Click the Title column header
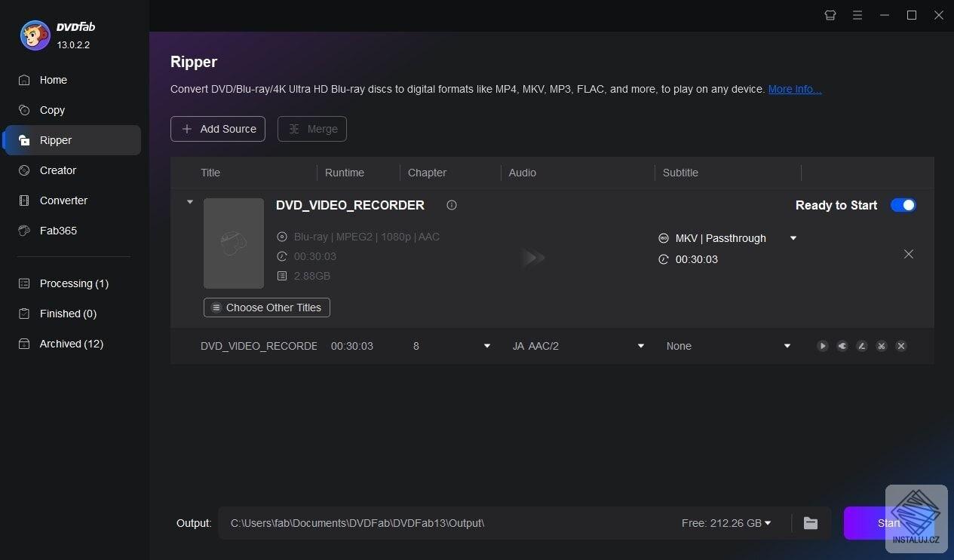This screenshot has width=954, height=560. (210, 173)
